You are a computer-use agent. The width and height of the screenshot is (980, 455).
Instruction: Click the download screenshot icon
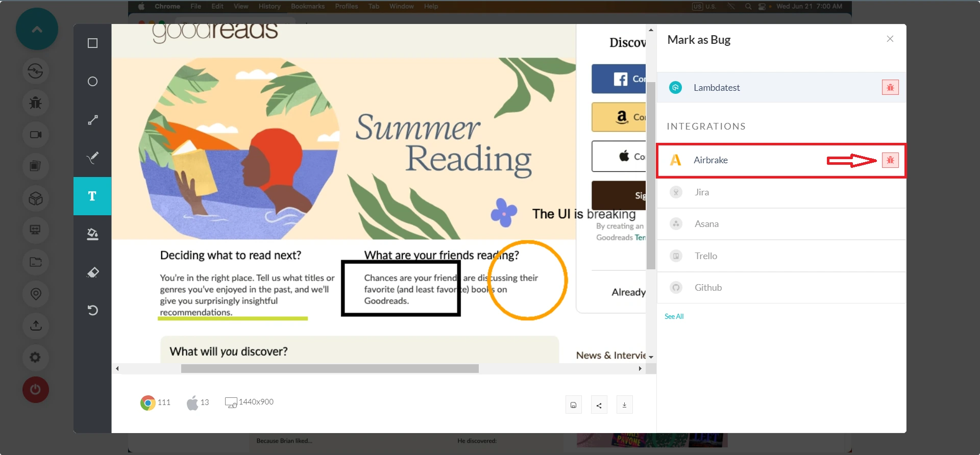[624, 405]
